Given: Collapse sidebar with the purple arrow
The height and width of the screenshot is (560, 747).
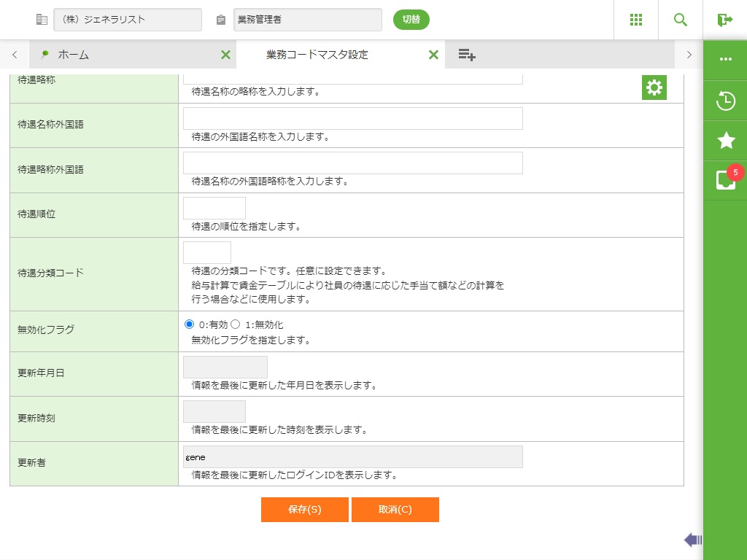Looking at the screenshot, I should [692, 540].
